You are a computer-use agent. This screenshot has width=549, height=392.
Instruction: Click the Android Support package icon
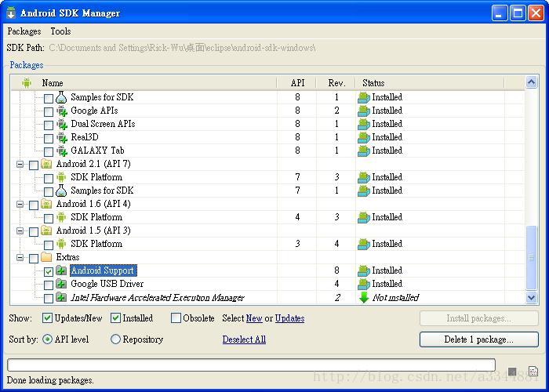[x=61, y=270]
